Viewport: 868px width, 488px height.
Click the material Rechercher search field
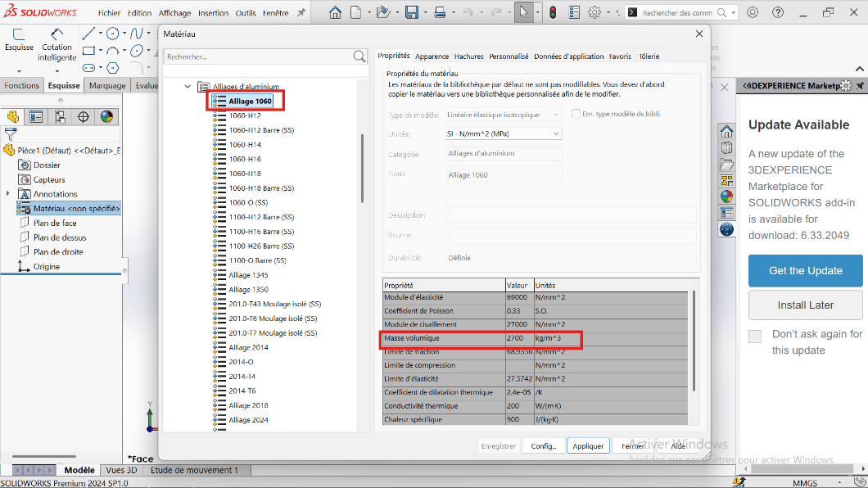[x=258, y=56]
